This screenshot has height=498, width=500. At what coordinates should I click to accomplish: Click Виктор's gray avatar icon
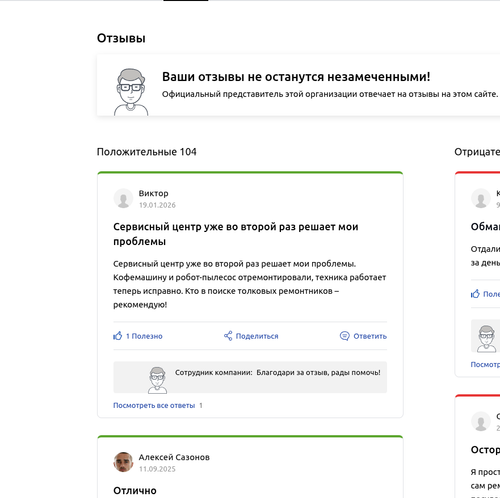[x=123, y=198]
